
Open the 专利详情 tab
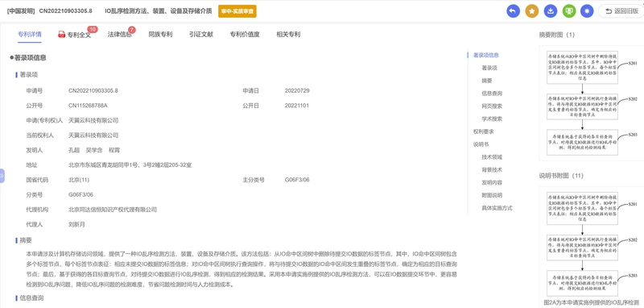[x=30, y=35]
